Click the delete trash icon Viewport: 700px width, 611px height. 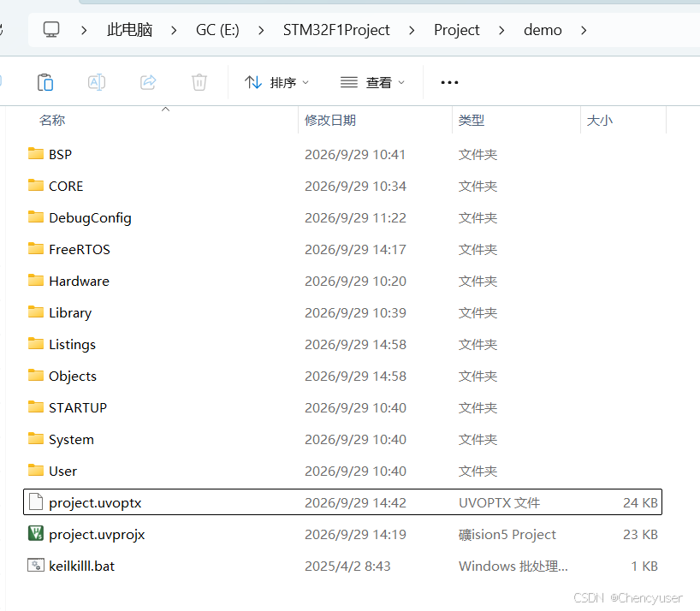pos(199,82)
